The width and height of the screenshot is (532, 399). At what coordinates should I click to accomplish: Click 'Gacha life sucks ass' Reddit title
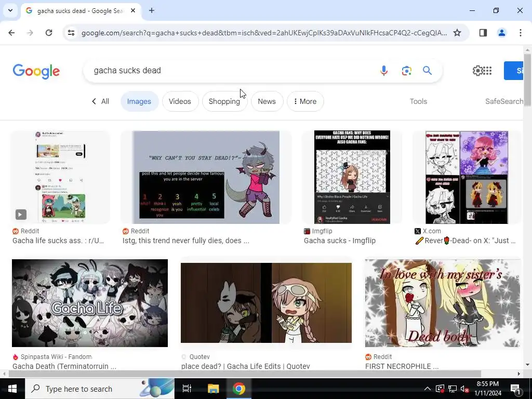pyautogui.click(x=58, y=241)
